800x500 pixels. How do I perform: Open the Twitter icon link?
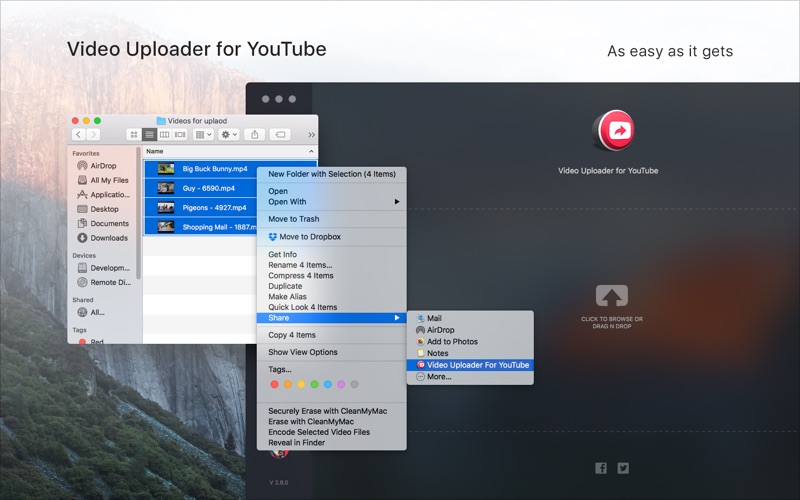pos(623,468)
